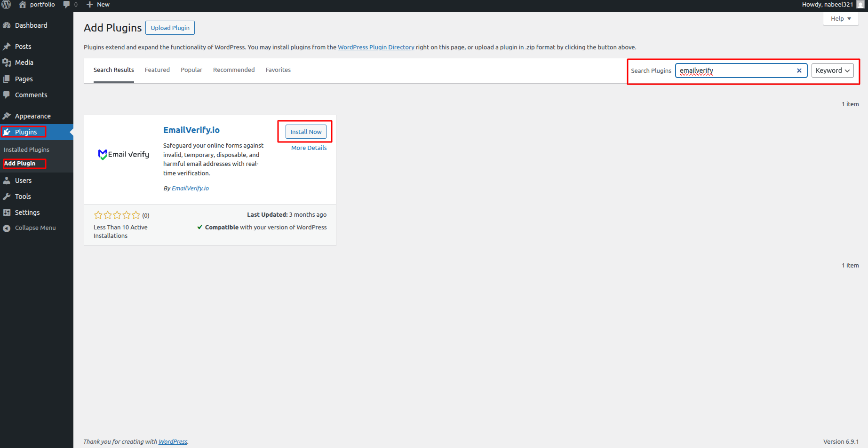The width and height of the screenshot is (868, 448).
Task: Click the Version 6.9.1 footer text
Action: click(841, 441)
